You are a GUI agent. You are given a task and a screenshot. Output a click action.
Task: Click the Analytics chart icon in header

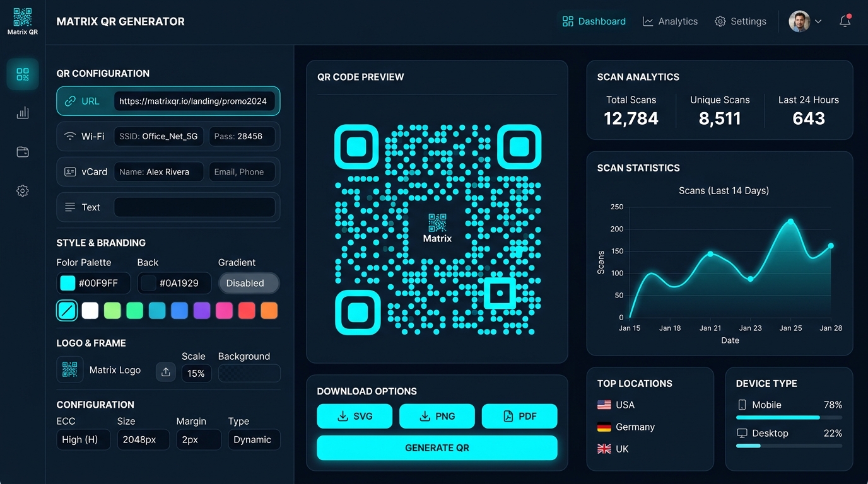(648, 21)
